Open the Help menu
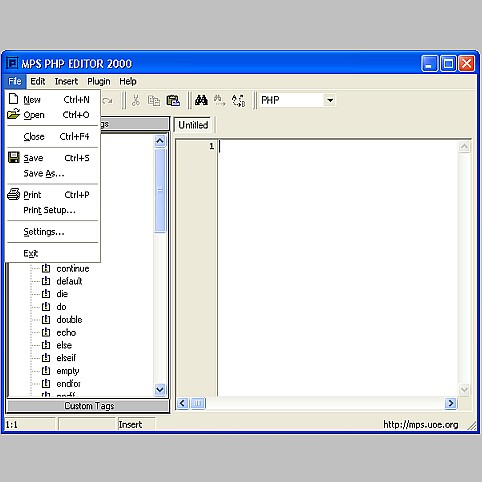 point(128,81)
